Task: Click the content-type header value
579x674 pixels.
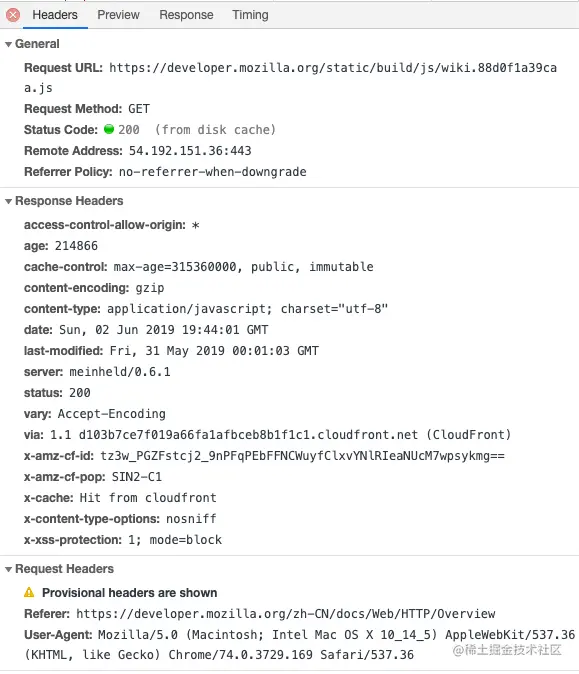Action: 248,309
